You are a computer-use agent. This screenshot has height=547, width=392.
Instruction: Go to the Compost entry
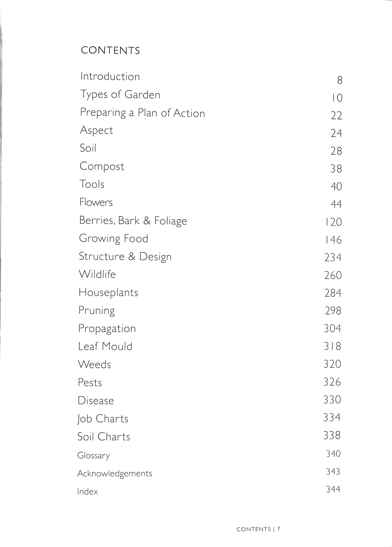pos(102,167)
